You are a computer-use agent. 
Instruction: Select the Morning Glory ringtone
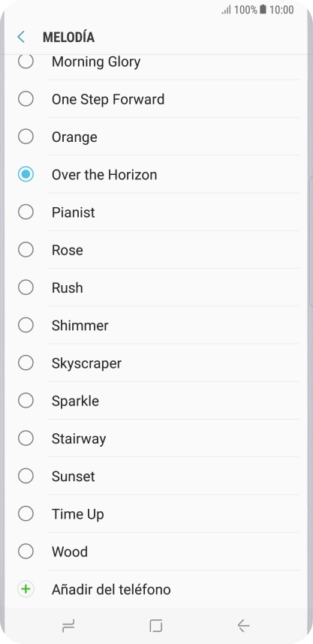point(156,62)
